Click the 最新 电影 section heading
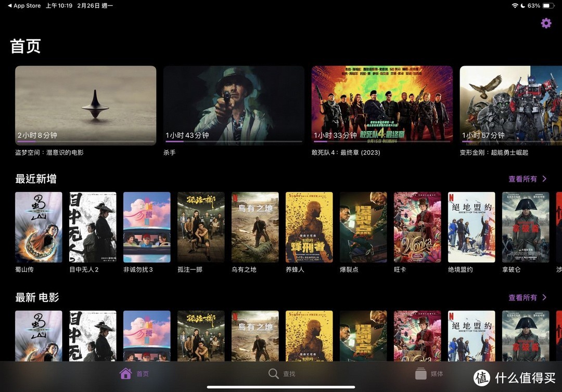The height and width of the screenshot is (392, 562). 37,297
